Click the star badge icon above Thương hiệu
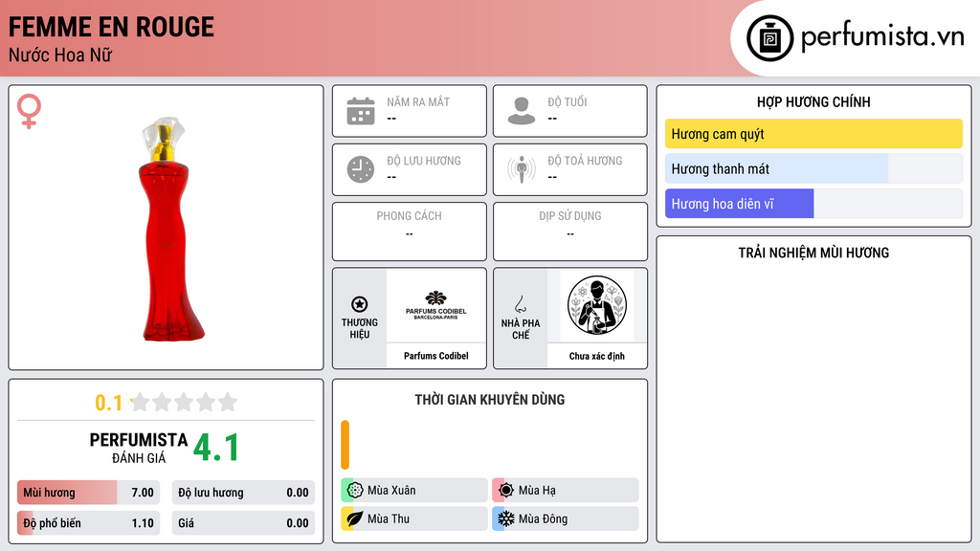The height and width of the screenshot is (551, 980). pos(360,304)
